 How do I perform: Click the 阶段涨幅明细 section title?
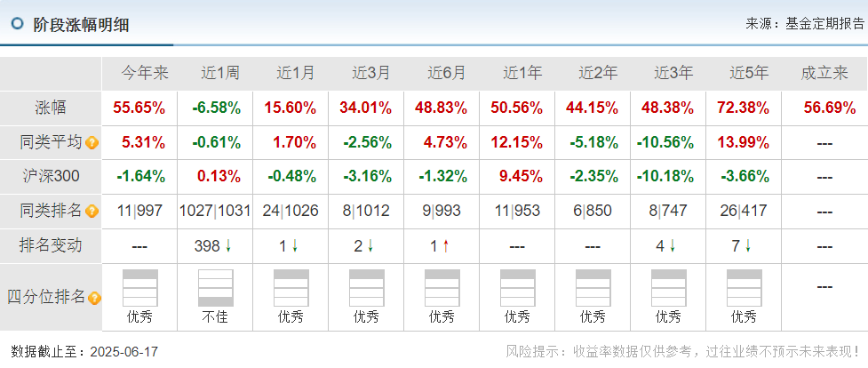pos(81,24)
